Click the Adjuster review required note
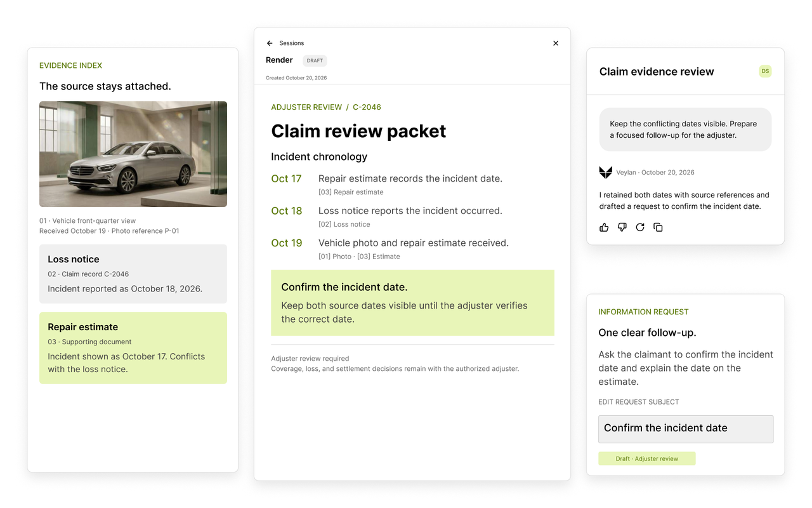Screen dimensions: 812x508 pyautogui.click(x=310, y=359)
